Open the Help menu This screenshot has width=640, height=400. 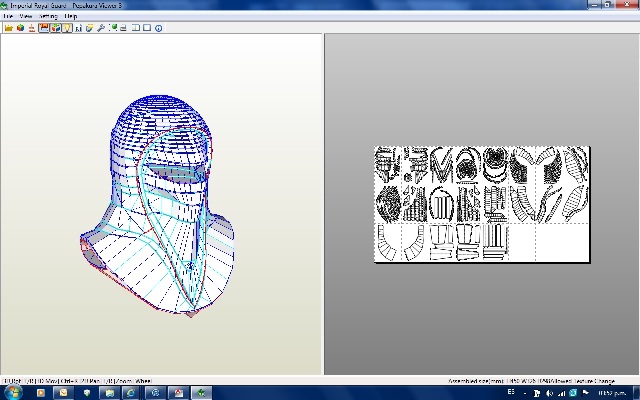point(71,16)
